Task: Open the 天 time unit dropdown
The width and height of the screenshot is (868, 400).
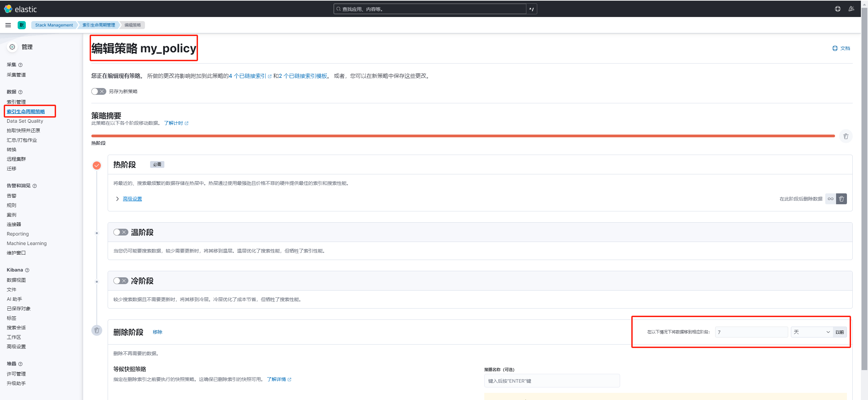Action: point(812,332)
